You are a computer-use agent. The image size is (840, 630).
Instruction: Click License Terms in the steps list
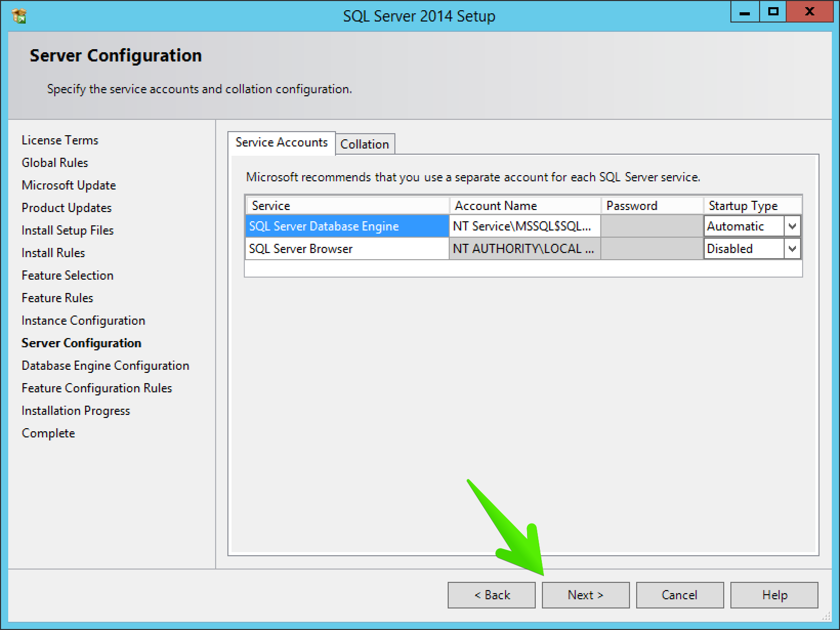(60, 140)
